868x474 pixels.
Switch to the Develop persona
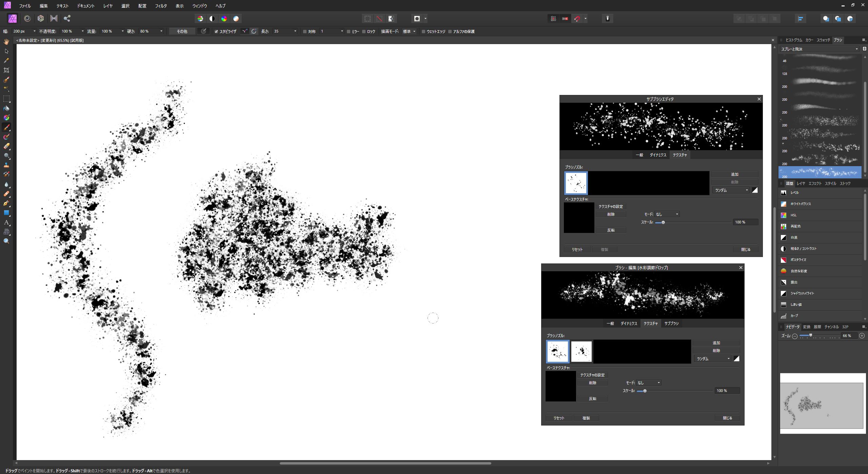click(41, 18)
